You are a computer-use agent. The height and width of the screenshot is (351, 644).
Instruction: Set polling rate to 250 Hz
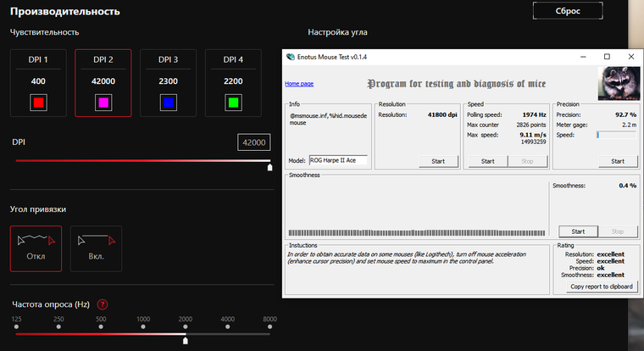click(x=58, y=326)
